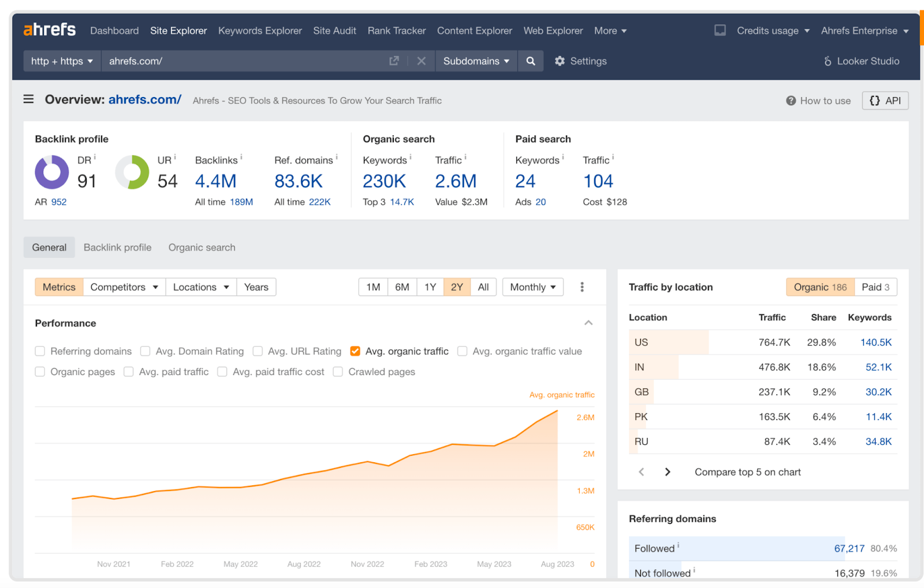This screenshot has width=924, height=588.
Task: Open the Subdomains mode dropdown
Action: click(476, 61)
